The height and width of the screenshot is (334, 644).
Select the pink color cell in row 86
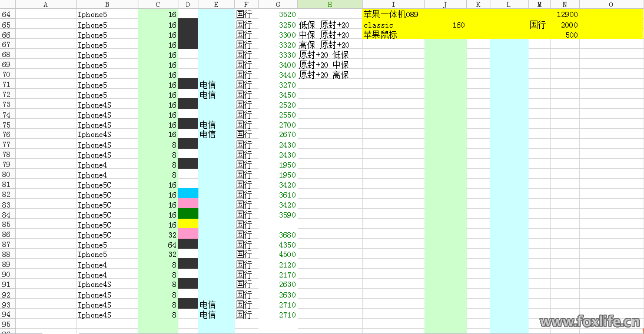click(x=188, y=234)
